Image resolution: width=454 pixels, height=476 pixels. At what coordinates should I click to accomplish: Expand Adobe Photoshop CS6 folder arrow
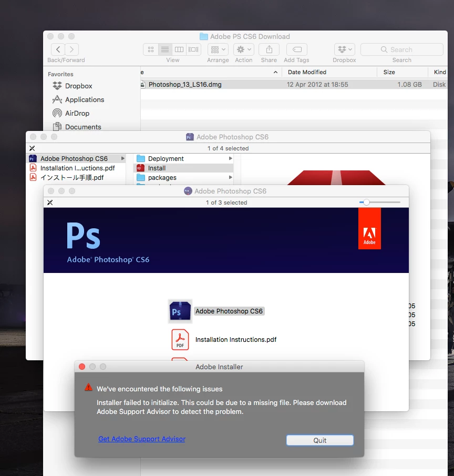123,158
